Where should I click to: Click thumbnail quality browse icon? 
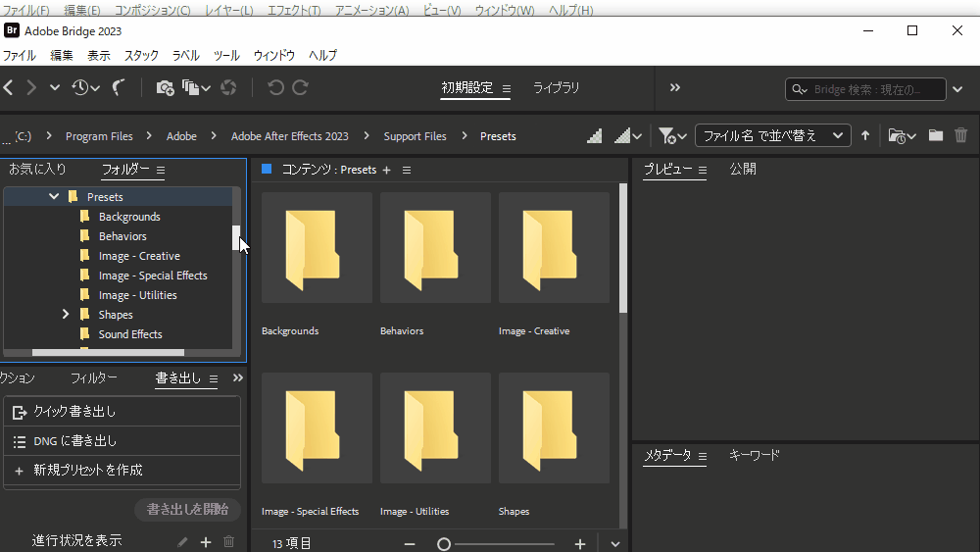(595, 135)
